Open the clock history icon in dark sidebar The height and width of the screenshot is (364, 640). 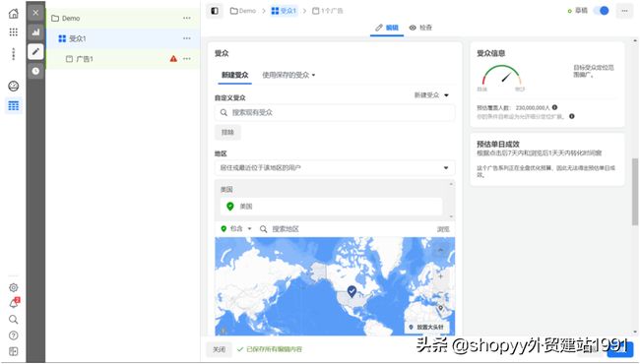click(x=35, y=71)
